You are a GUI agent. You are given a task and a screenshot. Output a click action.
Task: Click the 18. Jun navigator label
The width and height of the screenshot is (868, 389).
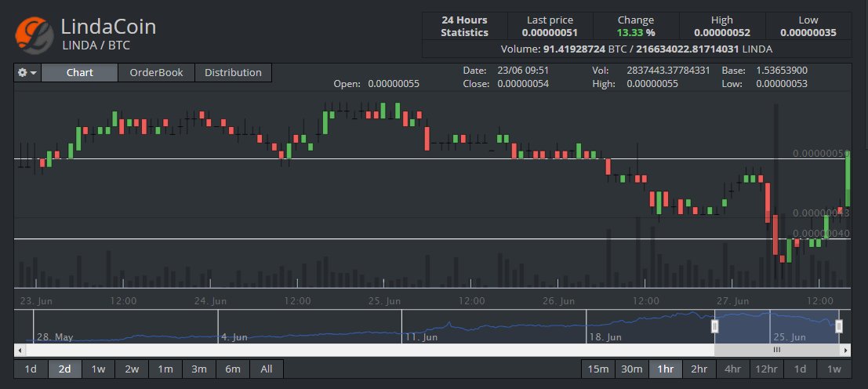click(606, 337)
